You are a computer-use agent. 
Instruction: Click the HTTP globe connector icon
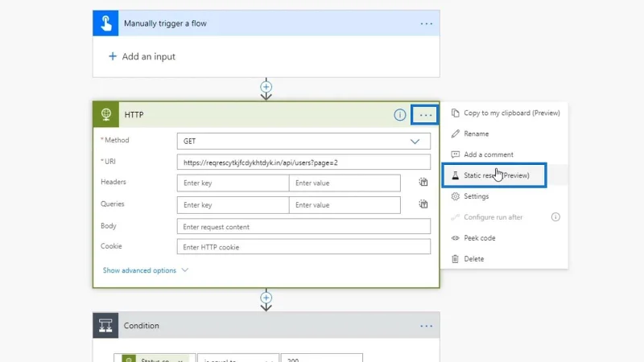106,114
